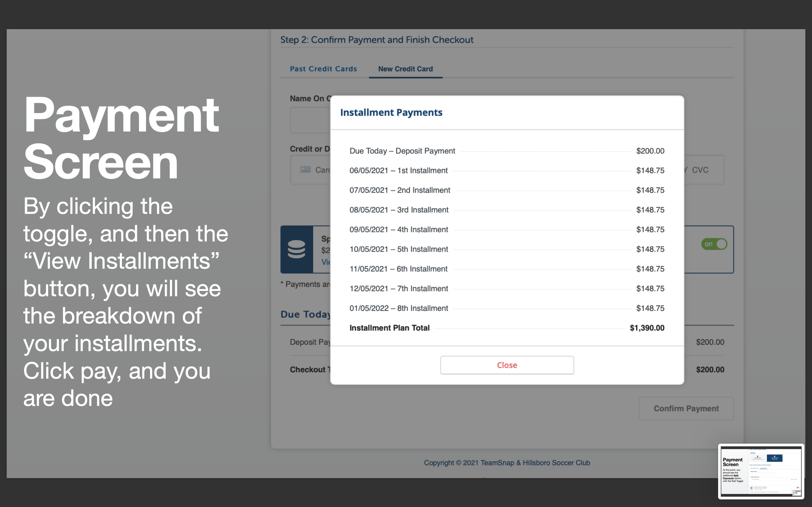Switch to the New Credit Card tab
This screenshot has width=812, height=507.
point(405,69)
